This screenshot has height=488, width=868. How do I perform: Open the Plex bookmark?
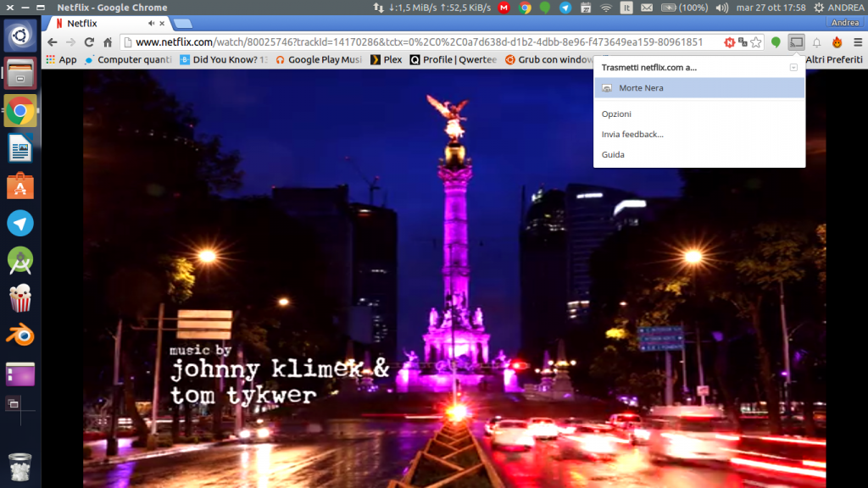tap(386, 60)
